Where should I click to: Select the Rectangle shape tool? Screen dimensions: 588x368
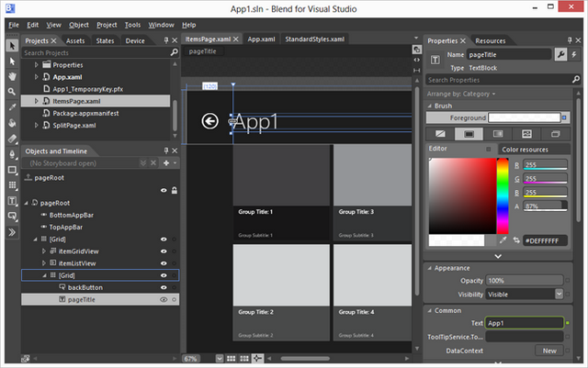coord(12,170)
